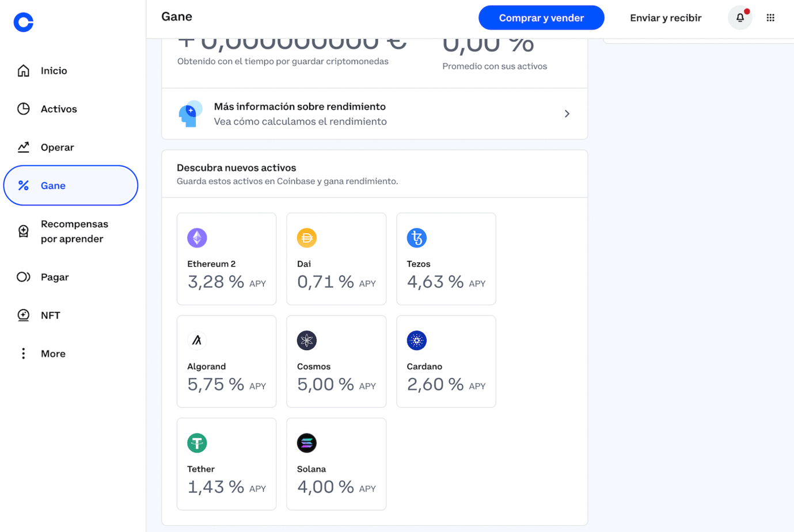794x532 pixels.
Task: Open the apps grid menu
Action: click(770, 18)
